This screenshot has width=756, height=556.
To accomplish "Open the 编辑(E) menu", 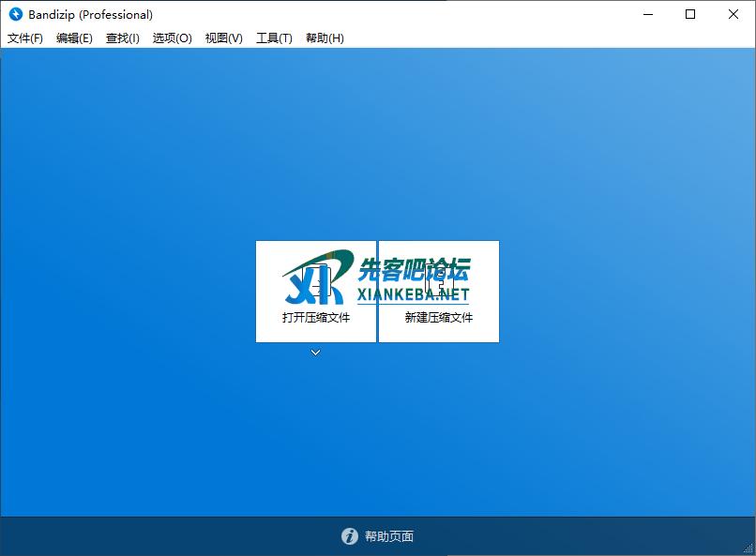I will (74, 38).
